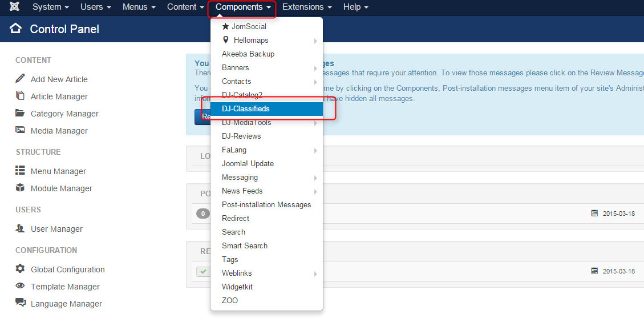Click the Joomla logo icon
644x322 pixels.
tap(14, 7)
